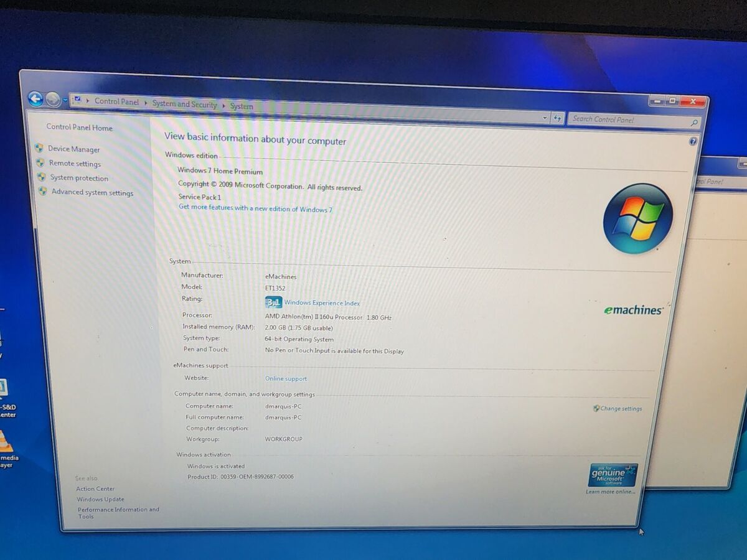Open Performance Information and Tools link
This screenshot has height=560, width=747.
(x=118, y=513)
